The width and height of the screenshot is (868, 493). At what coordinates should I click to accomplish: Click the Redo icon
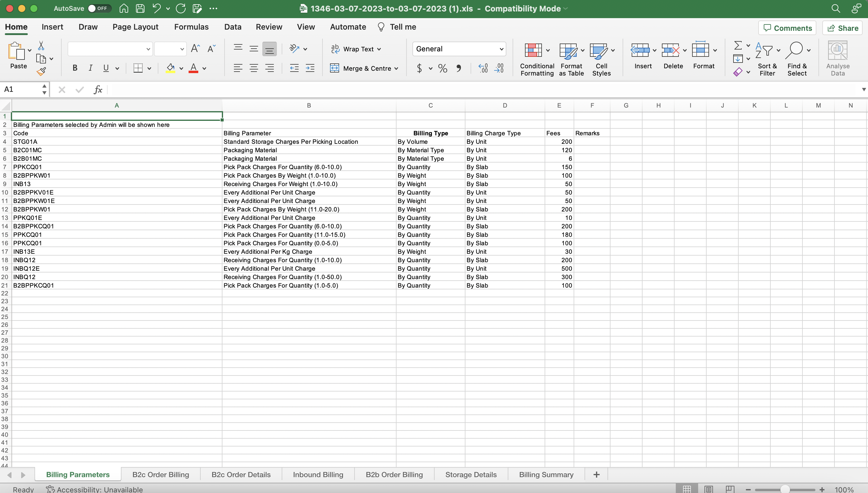click(x=181, y=8)
